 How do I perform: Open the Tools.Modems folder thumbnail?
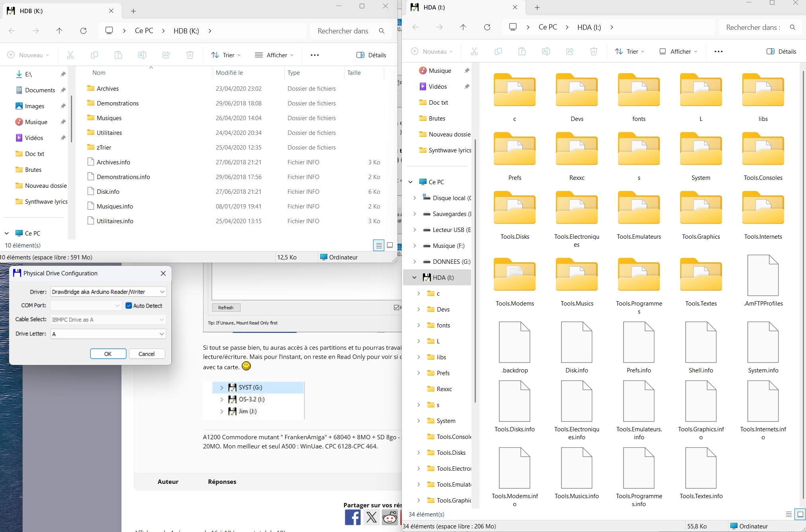pyautogui.click(x=515, y=275)
